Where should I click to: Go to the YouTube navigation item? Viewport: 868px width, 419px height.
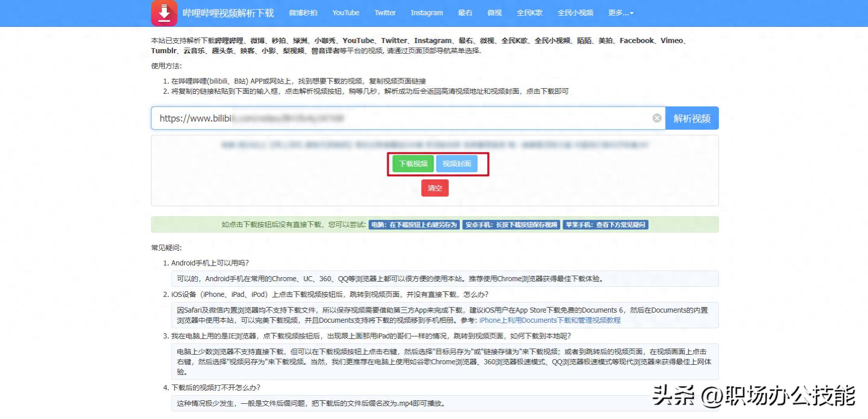(x=346, y=13)
